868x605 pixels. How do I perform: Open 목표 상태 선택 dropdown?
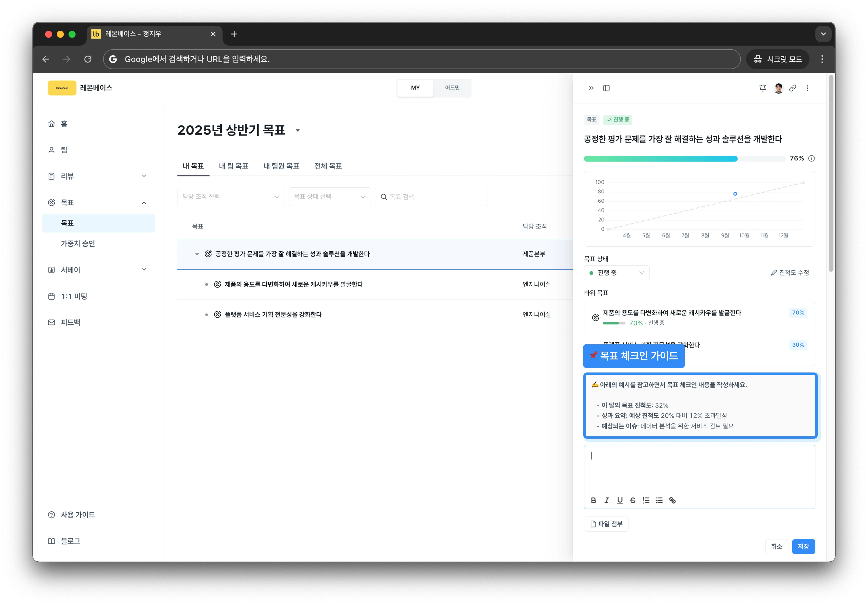click(x=329, y=197)
